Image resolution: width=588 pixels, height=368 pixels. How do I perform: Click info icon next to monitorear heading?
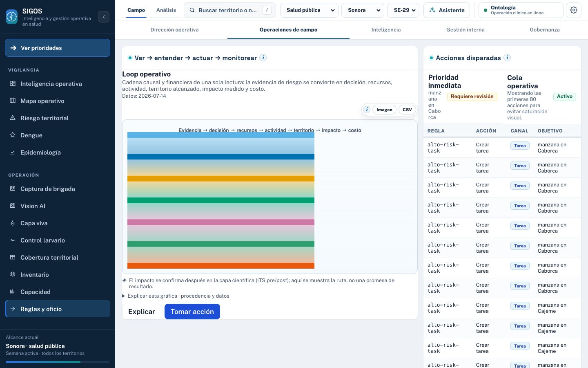(x=263, y=58)
